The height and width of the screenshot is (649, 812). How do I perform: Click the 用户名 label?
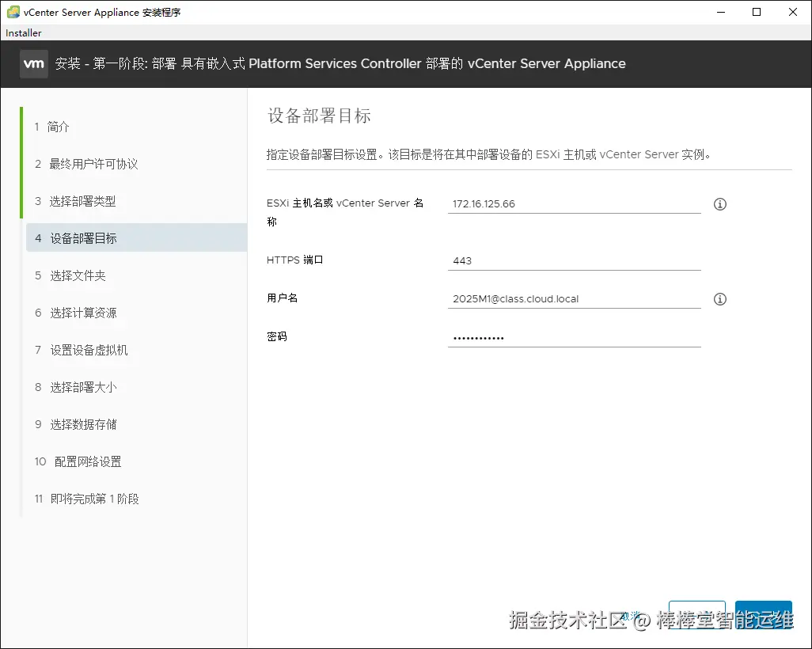(283, 298)
